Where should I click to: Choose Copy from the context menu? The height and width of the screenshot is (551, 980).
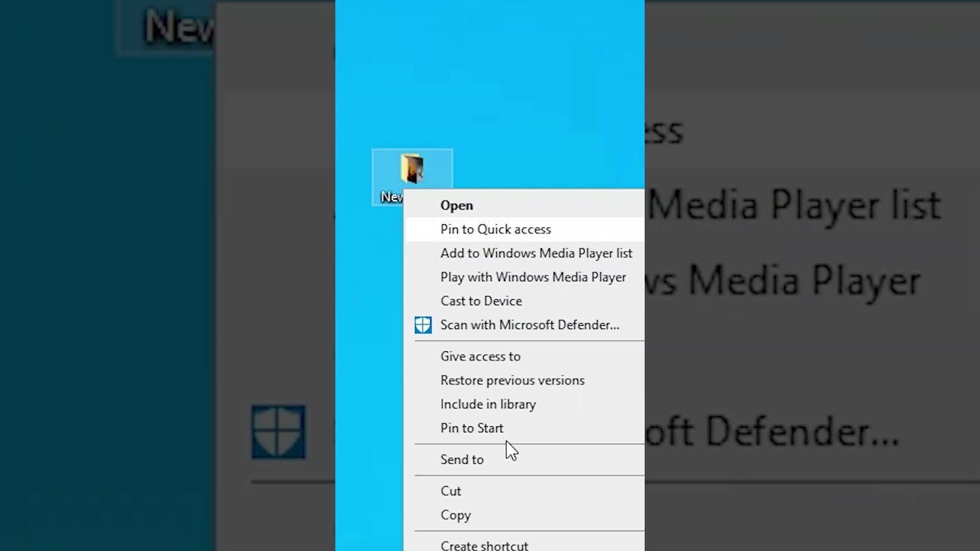pyautogui.click(x=524, y=515)
